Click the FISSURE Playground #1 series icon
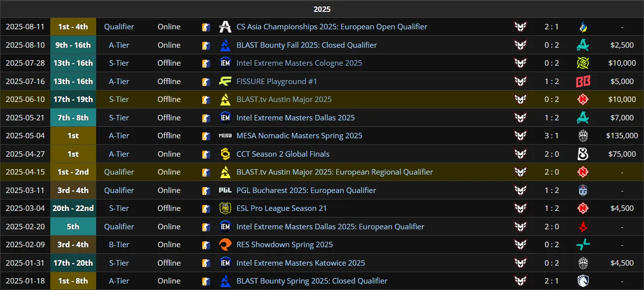 click(225, 82)
